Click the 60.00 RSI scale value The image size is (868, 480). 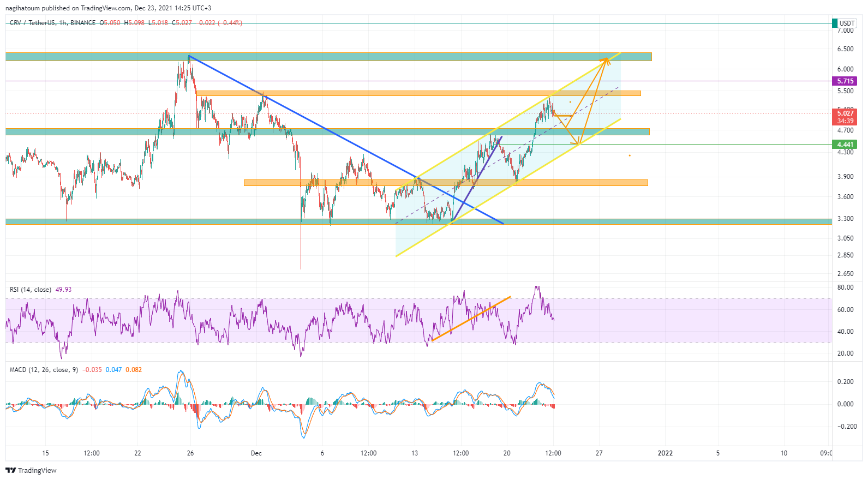(x=845, y=310)
